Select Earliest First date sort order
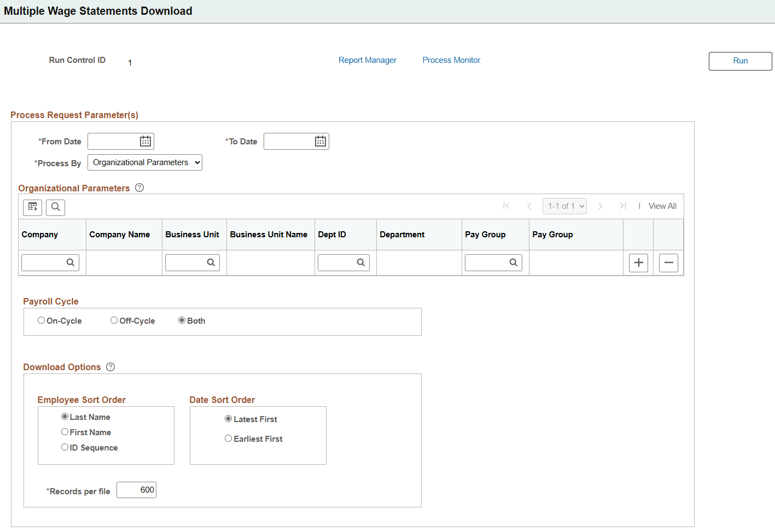Screen dimensions: 775x532 [228, 438]
